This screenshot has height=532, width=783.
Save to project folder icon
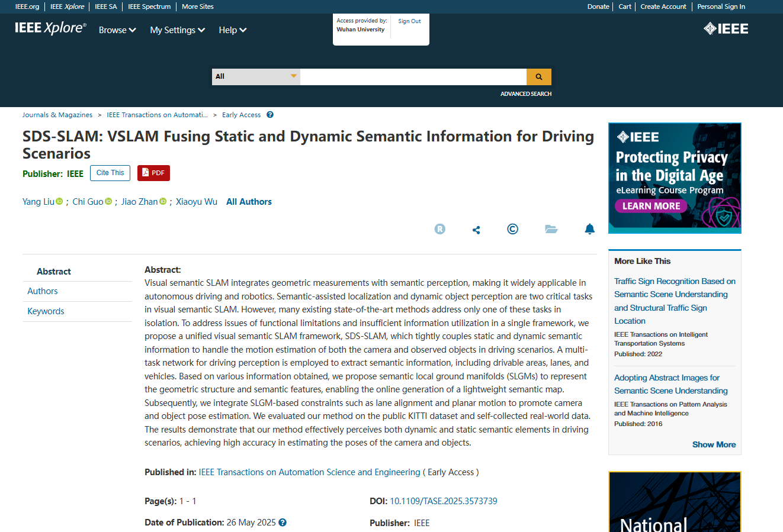click(x=551, y=229)
